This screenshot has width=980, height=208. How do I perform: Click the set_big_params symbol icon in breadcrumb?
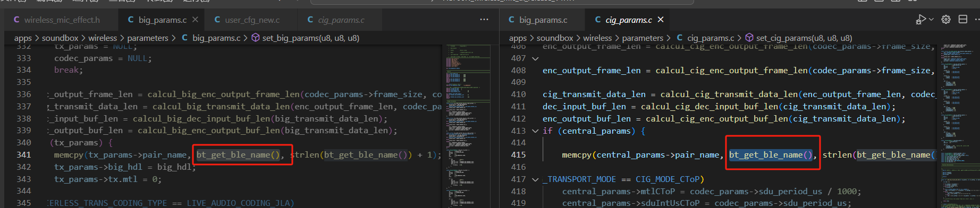click(x=255, y=38)
